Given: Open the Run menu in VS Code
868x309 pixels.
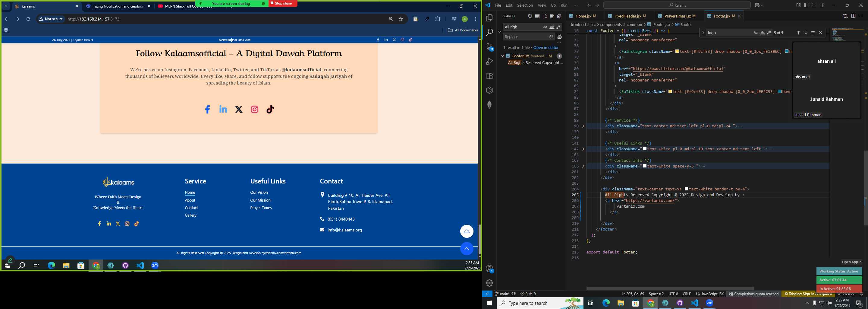Looking at the screenshot, I should coord(564,5).
